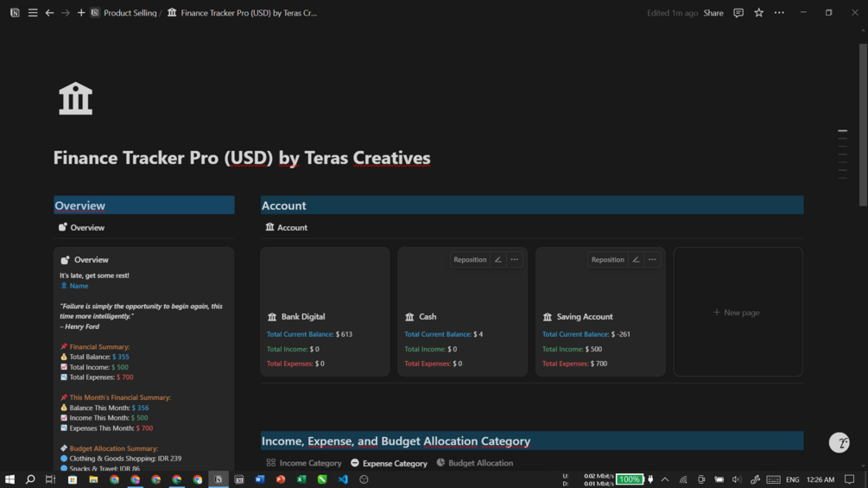The height and width of the screenshot is (488, 868).
Task: Go forward with the right arrow
Action: pos(66,13)
